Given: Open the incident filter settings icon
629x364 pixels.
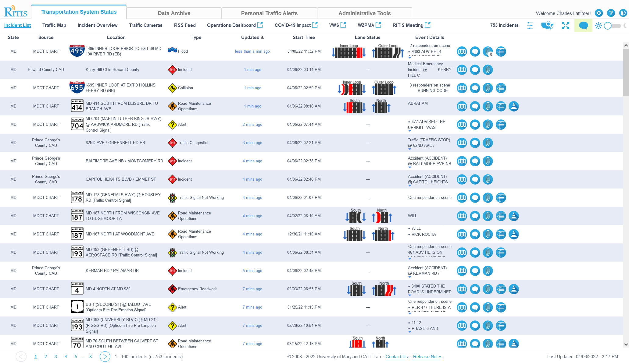Looking at the screenshot, I should (x=530, y=26).
